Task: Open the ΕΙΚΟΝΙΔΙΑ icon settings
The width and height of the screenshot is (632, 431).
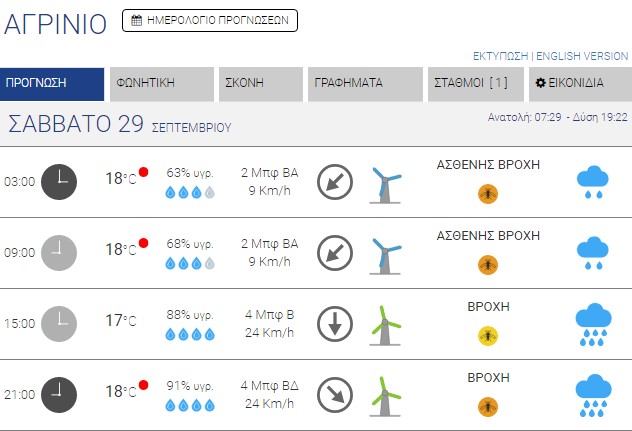Action: click(580, 84)
